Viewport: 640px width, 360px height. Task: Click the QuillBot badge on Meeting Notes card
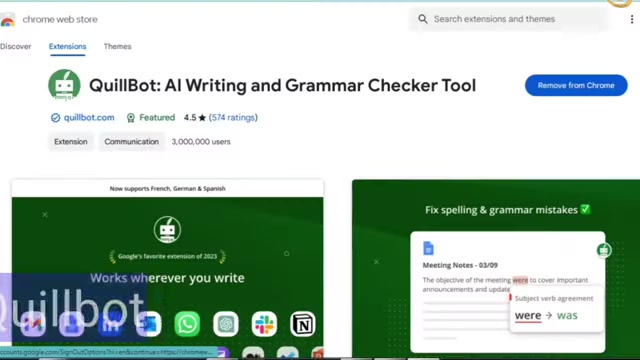pyautogui.click(x=604, y=250)
